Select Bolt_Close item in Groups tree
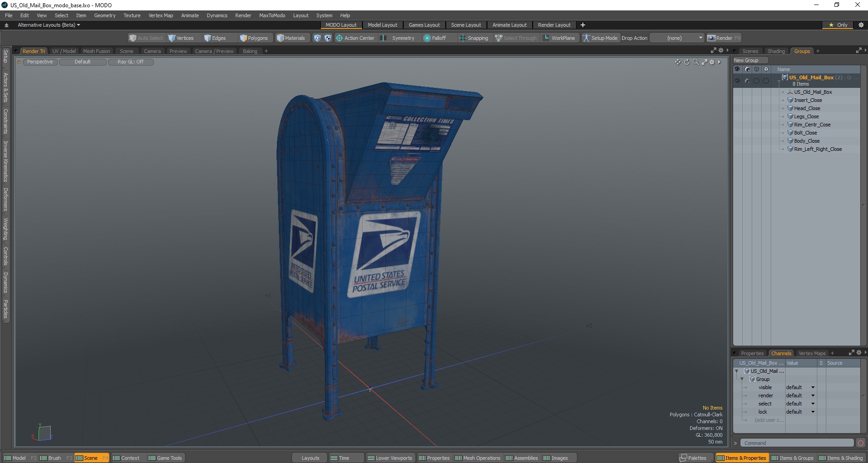Viewport: 868px width, 463px height. pyautogui.click(x=806, y=133)
